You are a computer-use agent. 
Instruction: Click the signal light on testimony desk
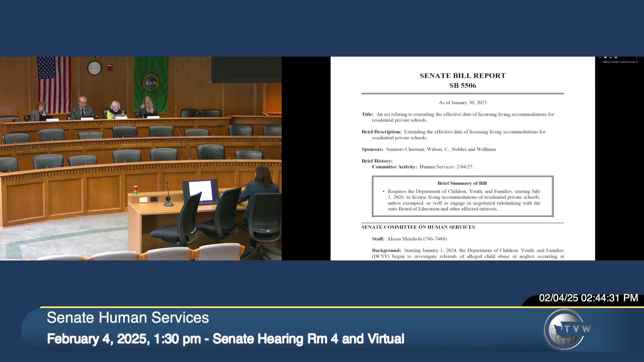pos(136,190)
